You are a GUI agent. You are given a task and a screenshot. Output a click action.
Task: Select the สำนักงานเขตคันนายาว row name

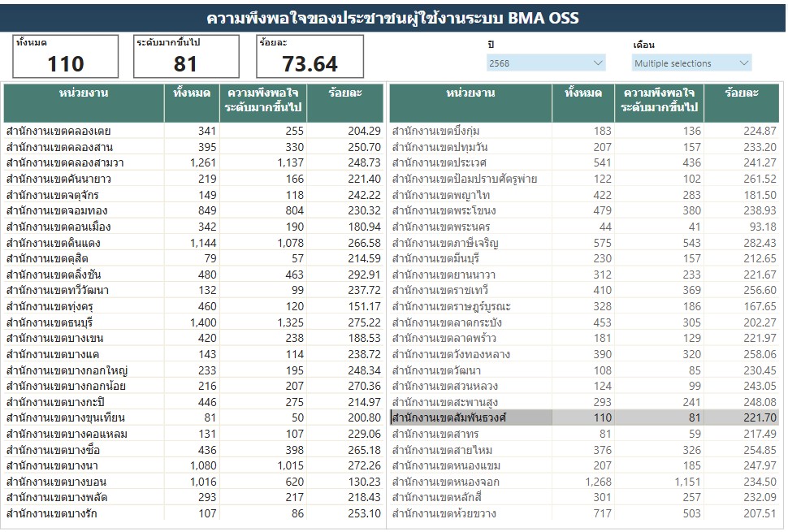[x=58, y=179]
